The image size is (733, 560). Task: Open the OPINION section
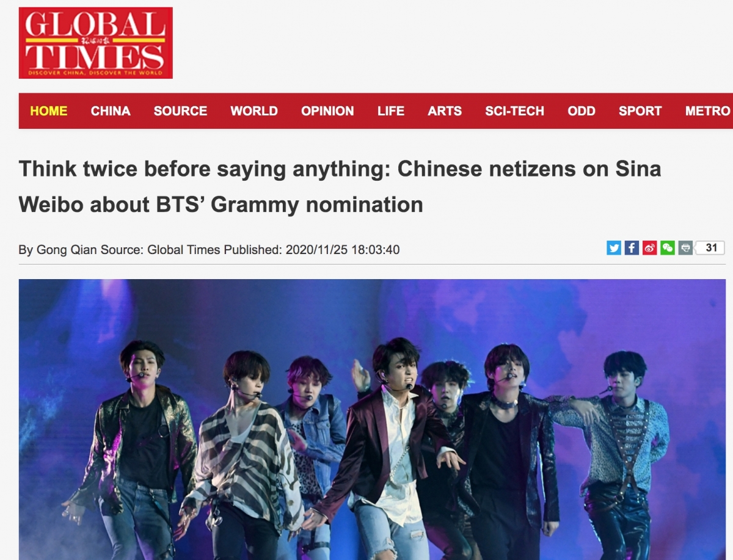[x=327, y=111]
